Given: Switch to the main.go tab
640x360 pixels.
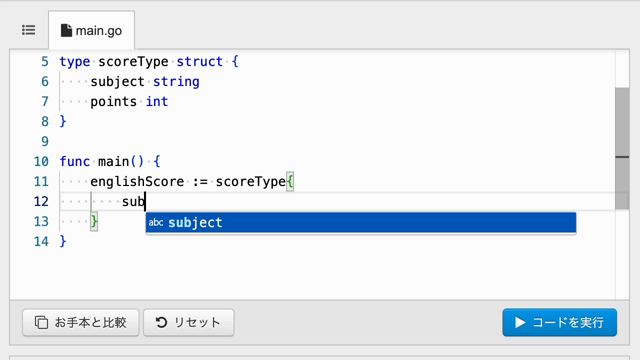Looking at the screenshot, I should pyautogui.click(x=91, y=30).
